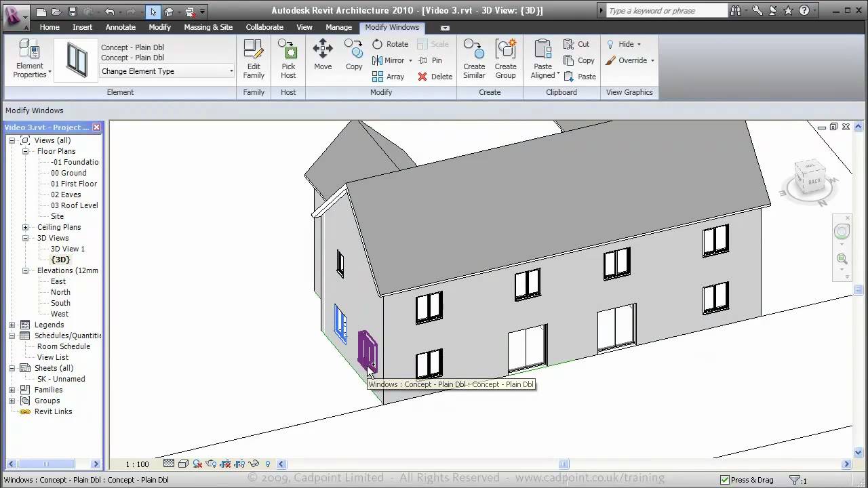Image resolution: width=868 pixels, height=488 pixels.
Task: Click the Delete tool with red X
Action: [x=435, y=77]
